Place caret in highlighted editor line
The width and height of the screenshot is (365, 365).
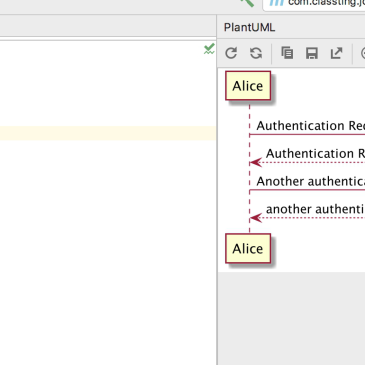(x=108, y=133)
